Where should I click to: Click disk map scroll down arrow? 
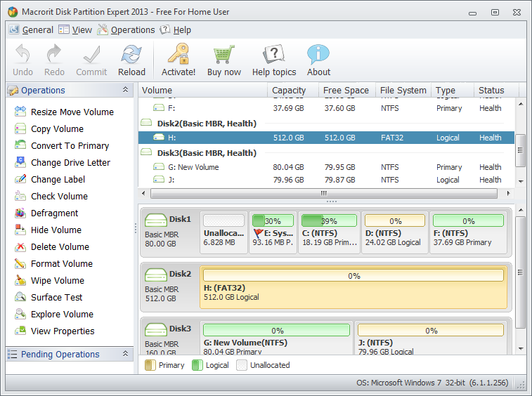tap(521, 348)
